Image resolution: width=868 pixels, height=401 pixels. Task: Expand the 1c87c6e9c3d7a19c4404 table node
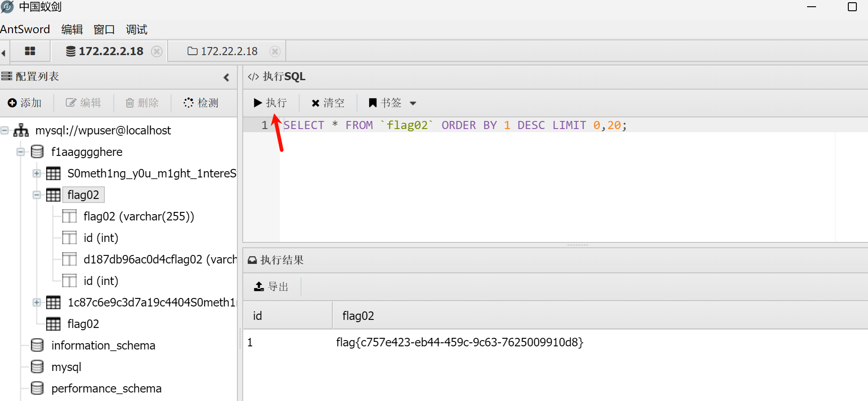[37, 302]
